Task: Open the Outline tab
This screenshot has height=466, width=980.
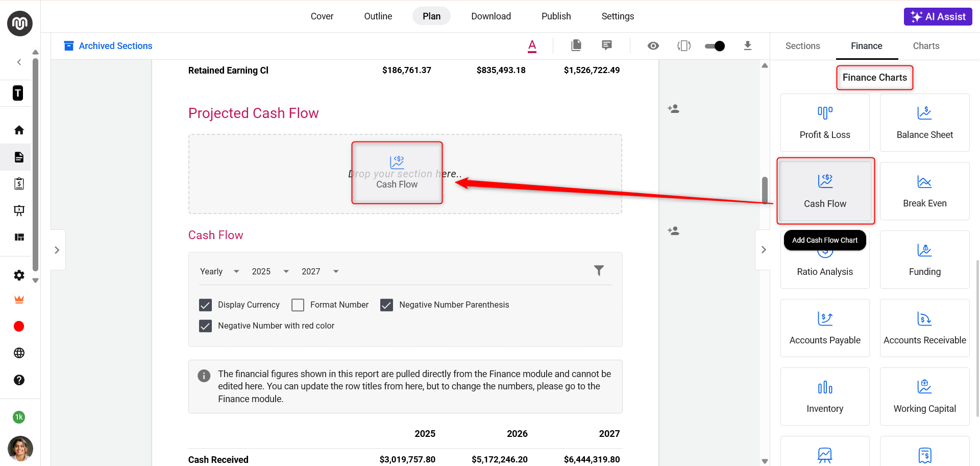Action: [378, 16]
